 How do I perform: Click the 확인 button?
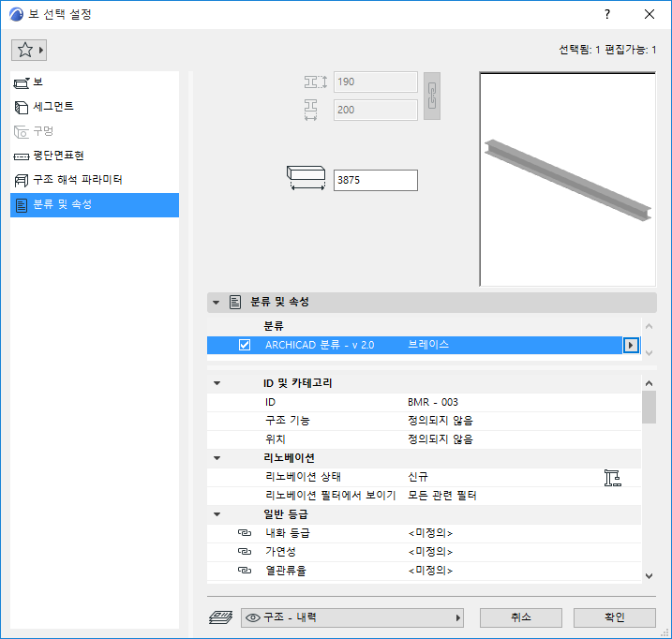pyautogui.click(x=615, y=617)
